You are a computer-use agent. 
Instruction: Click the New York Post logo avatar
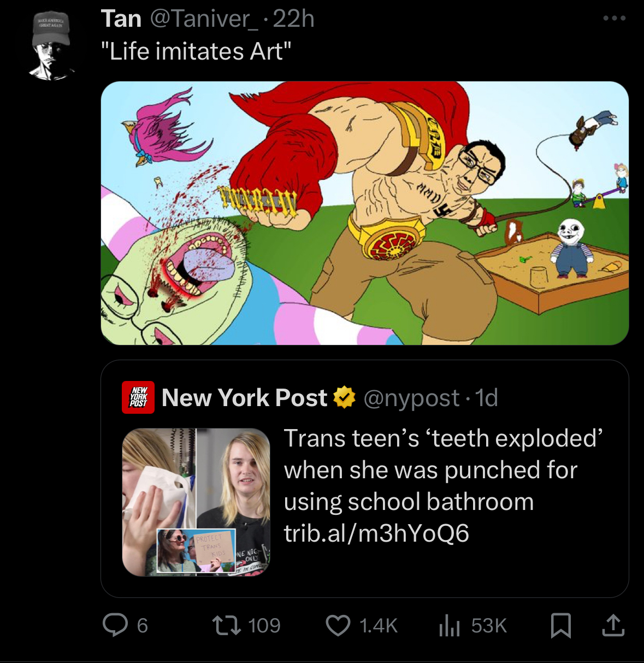point(138,397)
